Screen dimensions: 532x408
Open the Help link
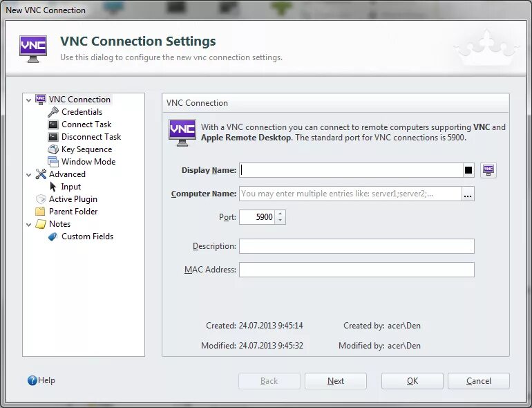[46, 380]
